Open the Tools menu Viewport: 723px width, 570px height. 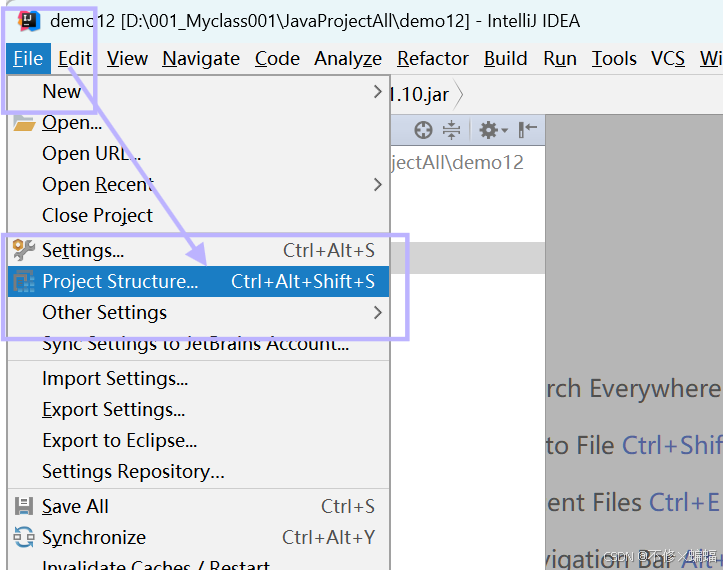614,59
